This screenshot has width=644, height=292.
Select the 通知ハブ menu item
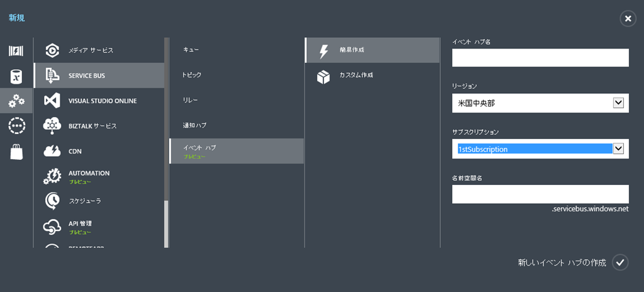click(236, 125)
